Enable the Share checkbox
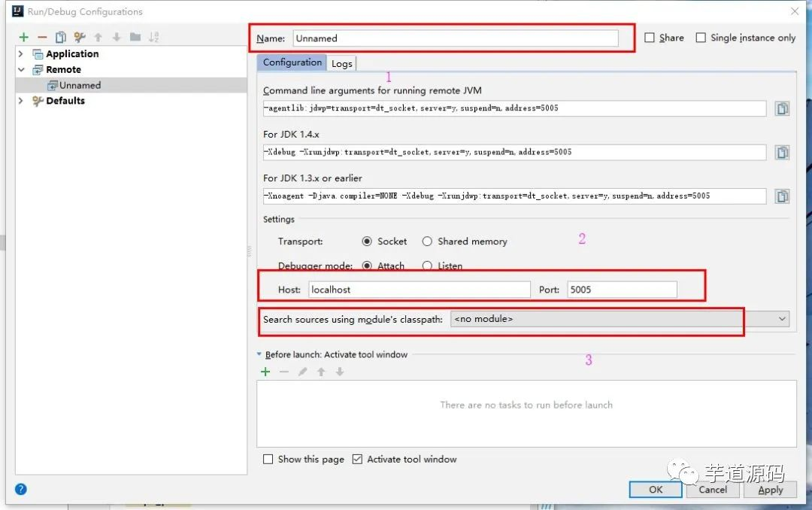The height and width of the screenshot is (510, 812). click(x=650, y=38)
